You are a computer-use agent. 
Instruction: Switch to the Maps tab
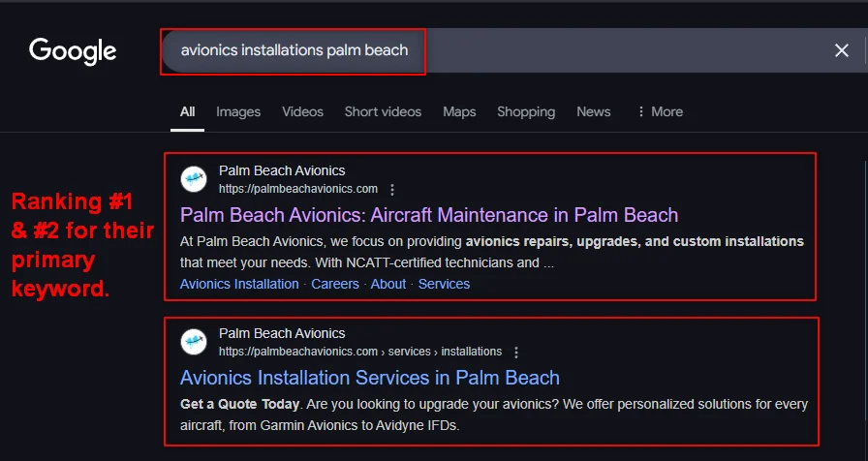click(x=459, y=111)
